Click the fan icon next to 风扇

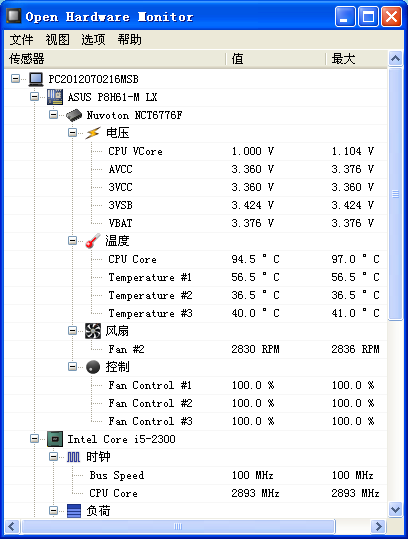[x=93, y=331]
